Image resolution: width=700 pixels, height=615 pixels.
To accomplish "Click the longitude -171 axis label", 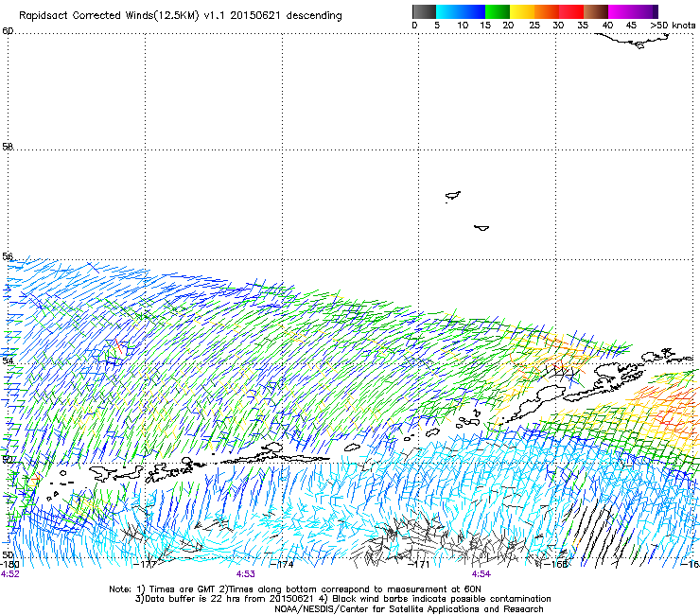I will [x=419, y=564].
